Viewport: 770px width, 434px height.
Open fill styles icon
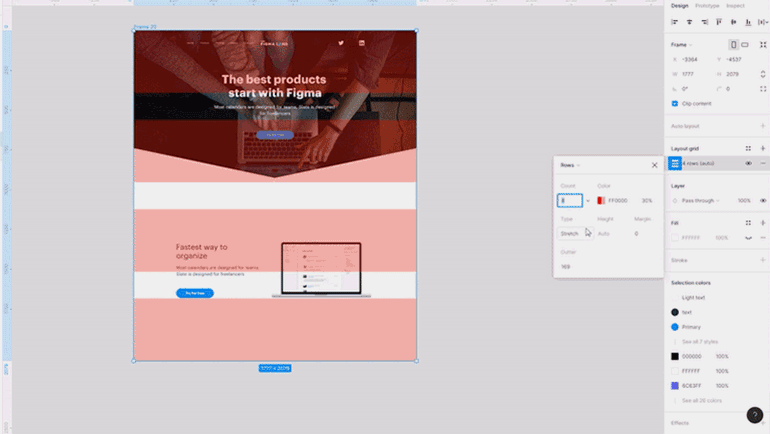pyautogui.click(x=748, y=223)
